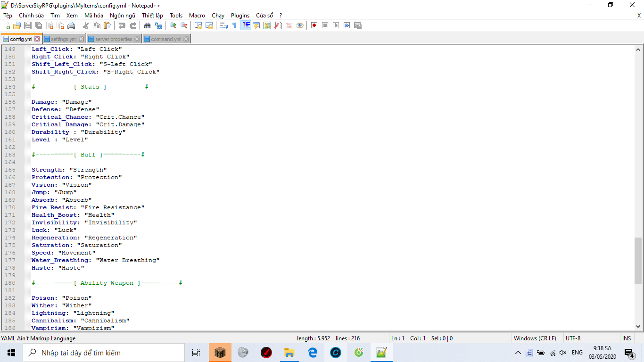644x362 pixels.
Task: Show hidden icons in system tray
Action: click(518, 353)
